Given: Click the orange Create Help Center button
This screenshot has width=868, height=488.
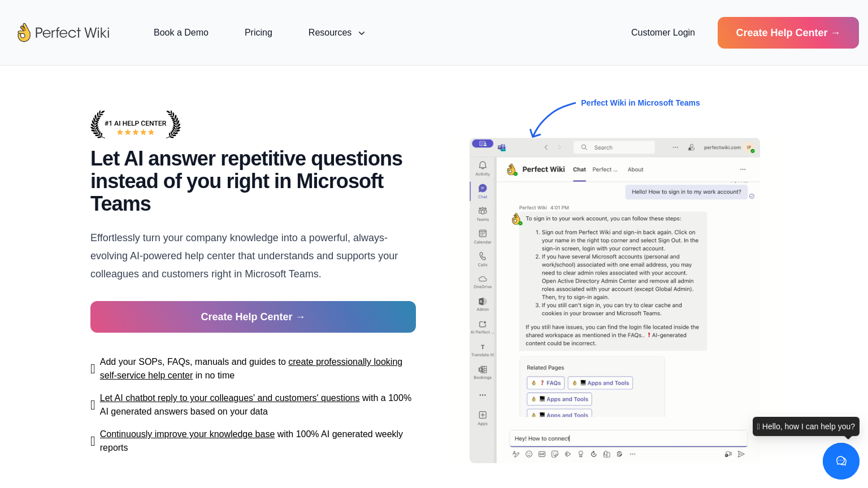Looking at the screenshot, I should (788, 33).
